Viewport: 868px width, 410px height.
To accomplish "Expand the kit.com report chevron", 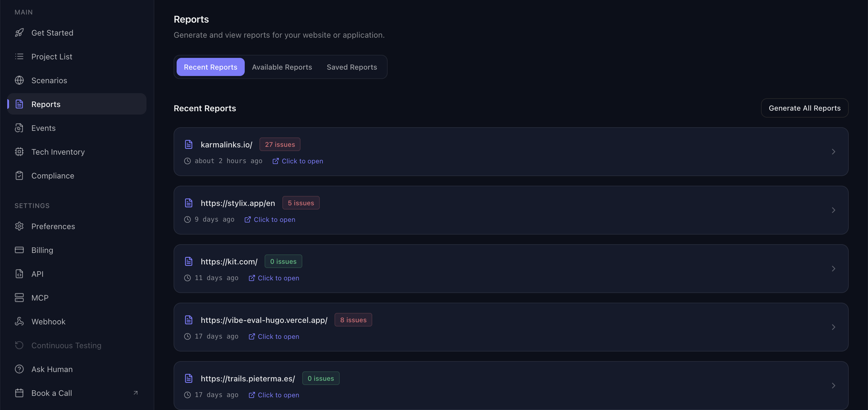I will tap(833, 269).
